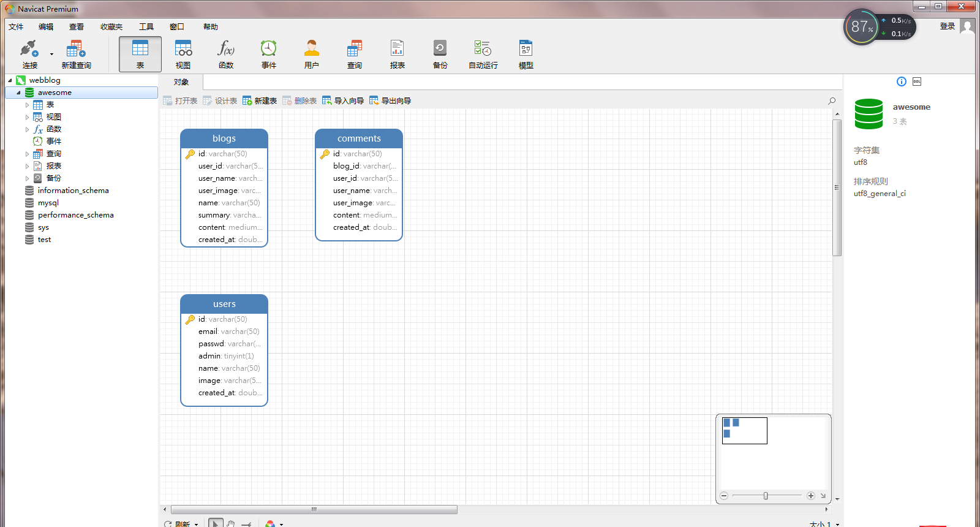Screen dimensions: 980x527
Task: Expand the 函数 tree node
Action: pyautogui.click(x=27, y=129)
